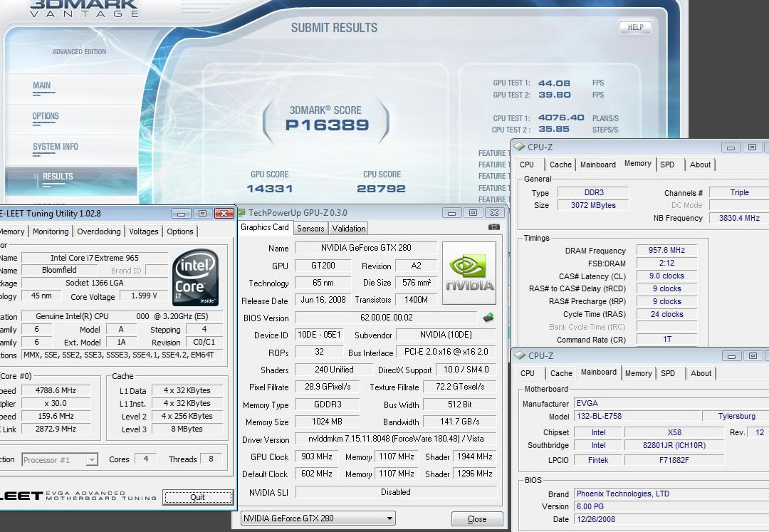Click the Intel Core i7 Extreme 965 name field
The image size is (769, 532).
(95, 258)
